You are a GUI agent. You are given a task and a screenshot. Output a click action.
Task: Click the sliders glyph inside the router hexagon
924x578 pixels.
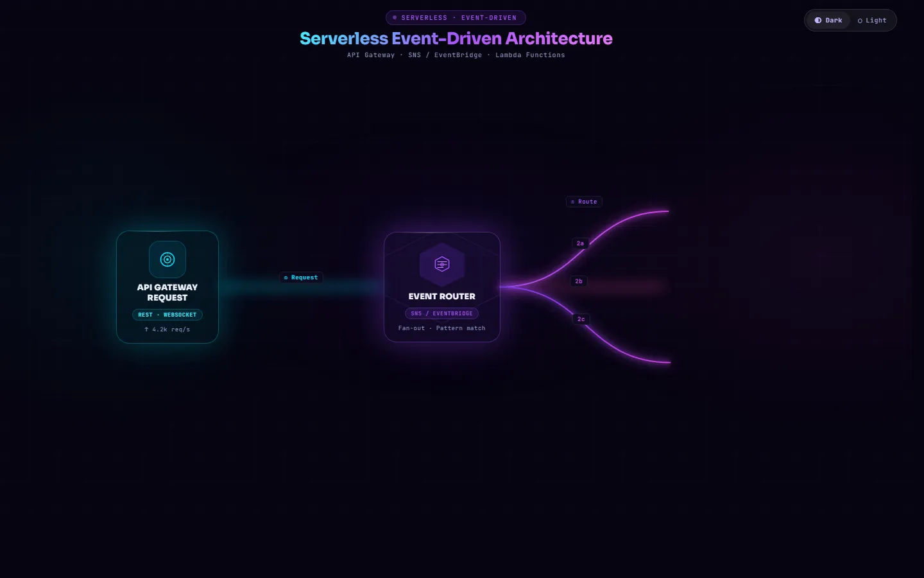[x=442, y=264]
